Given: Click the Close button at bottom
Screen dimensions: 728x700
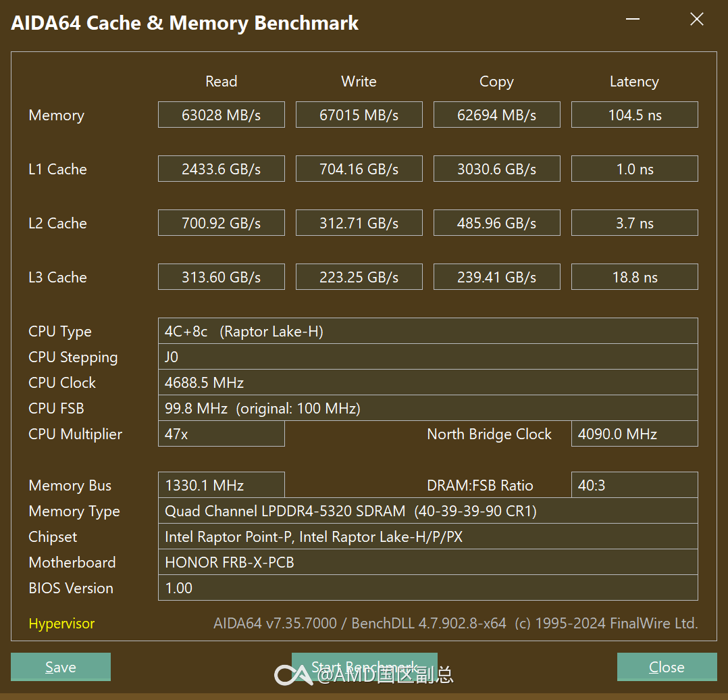Looking at the screenshot, I should coord(667,667).
